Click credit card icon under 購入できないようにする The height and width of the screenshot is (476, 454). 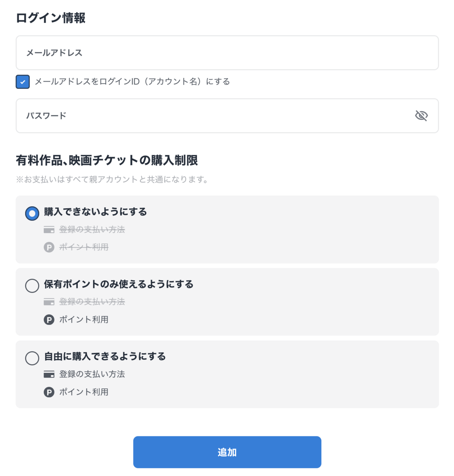click(x=49, y=230)
